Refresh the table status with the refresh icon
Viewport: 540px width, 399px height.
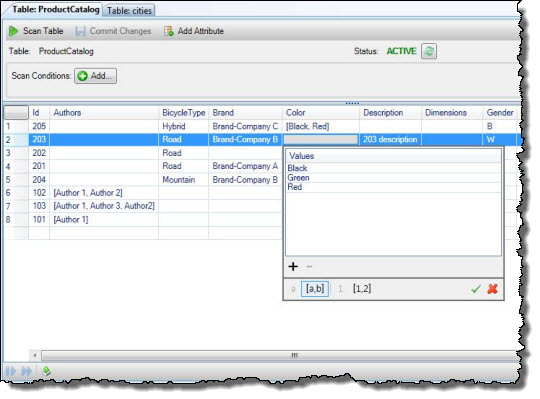[x=429, y=52]
